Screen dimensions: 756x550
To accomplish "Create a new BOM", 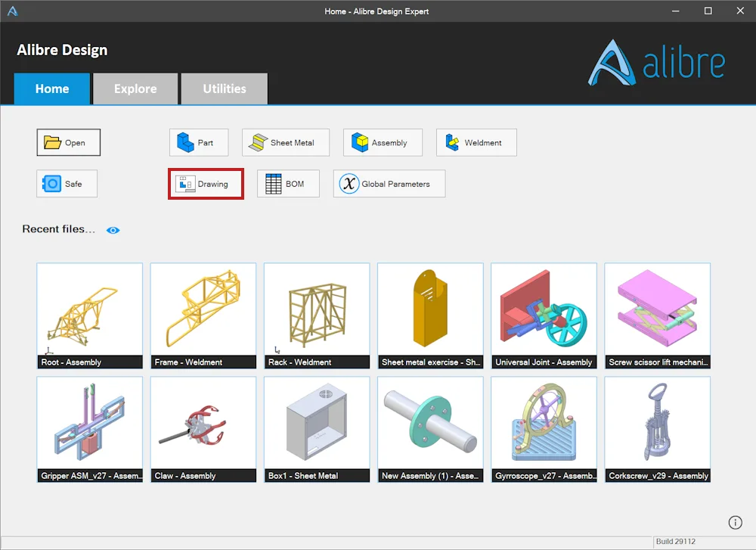I will click(288, 183).
